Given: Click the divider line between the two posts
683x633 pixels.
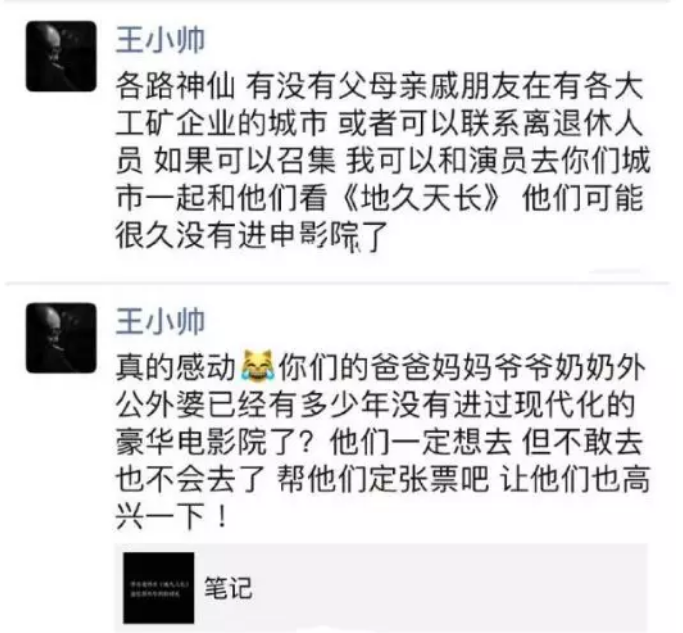Looking at the screenshot, I should pyautogui.click(x=338, y=284).
